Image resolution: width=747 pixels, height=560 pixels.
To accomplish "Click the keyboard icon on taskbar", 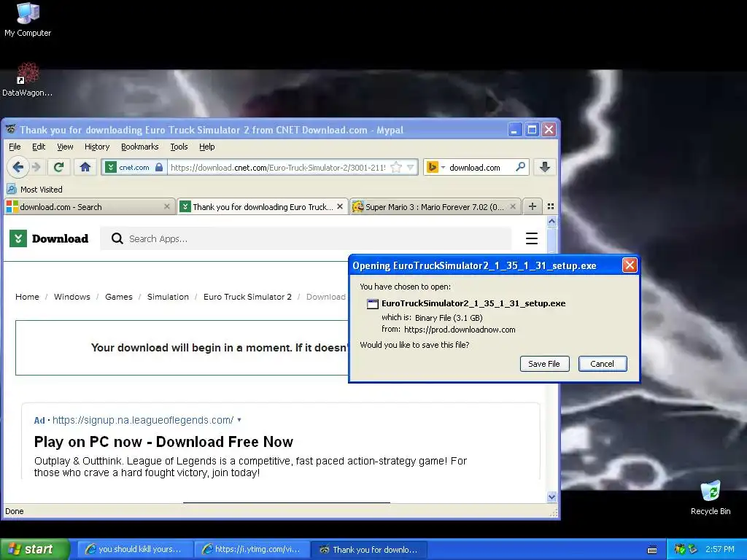I will pos(652,550).
